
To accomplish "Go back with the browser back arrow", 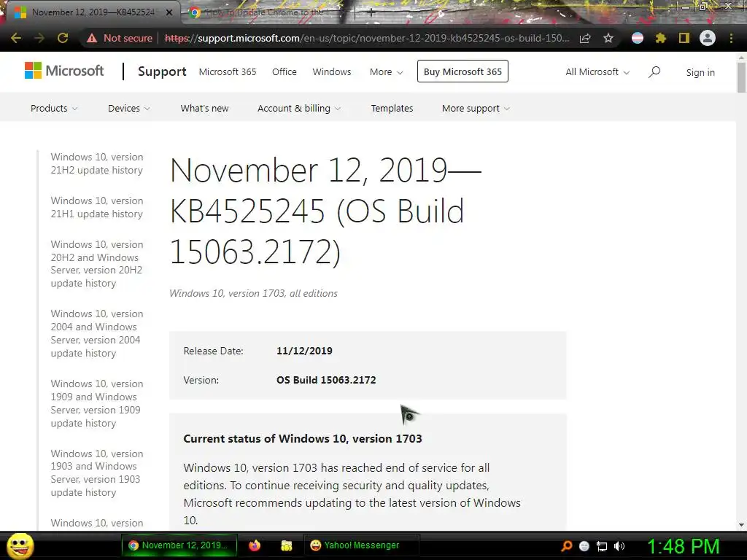I will click(16, 38).
